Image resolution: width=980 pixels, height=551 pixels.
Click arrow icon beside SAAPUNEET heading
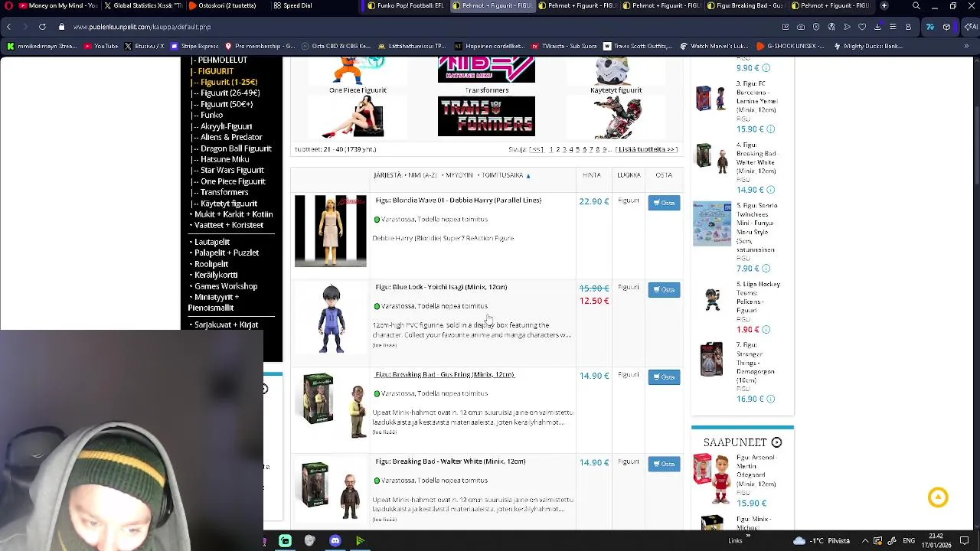click(x=776, y=442)
